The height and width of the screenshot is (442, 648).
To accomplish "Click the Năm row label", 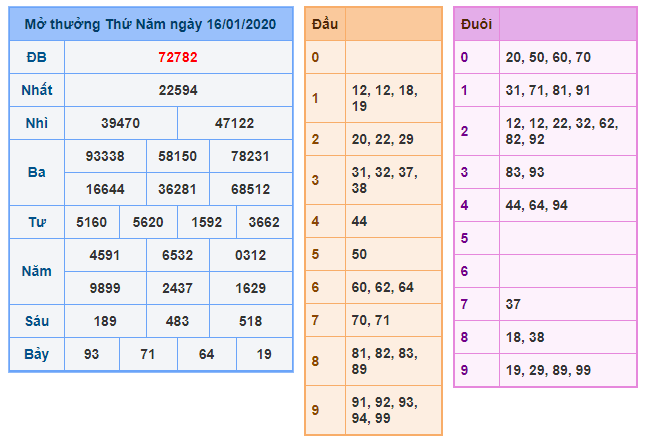I will (37, 271).
